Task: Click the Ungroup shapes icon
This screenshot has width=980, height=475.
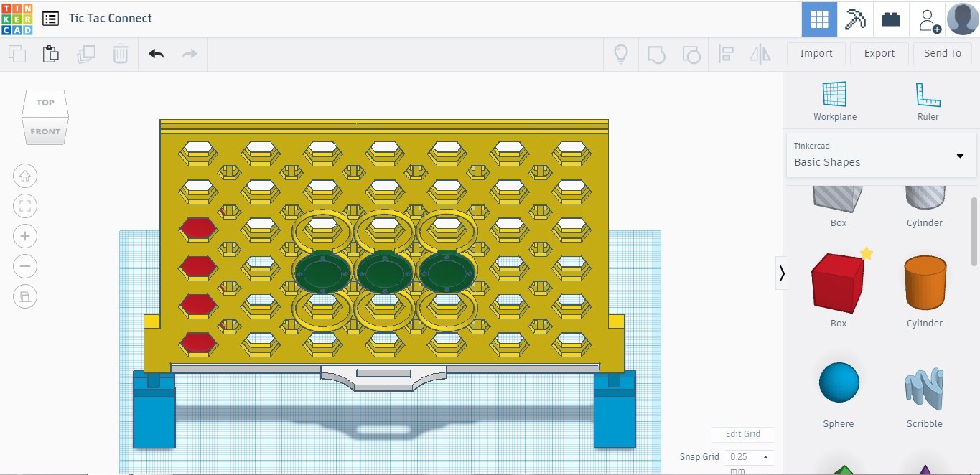Action: click(691, 54)
